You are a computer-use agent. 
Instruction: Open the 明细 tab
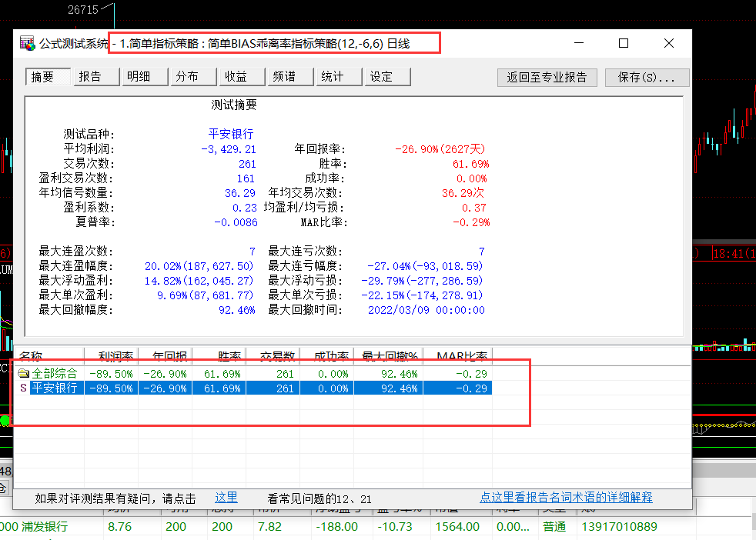point(146,77)
